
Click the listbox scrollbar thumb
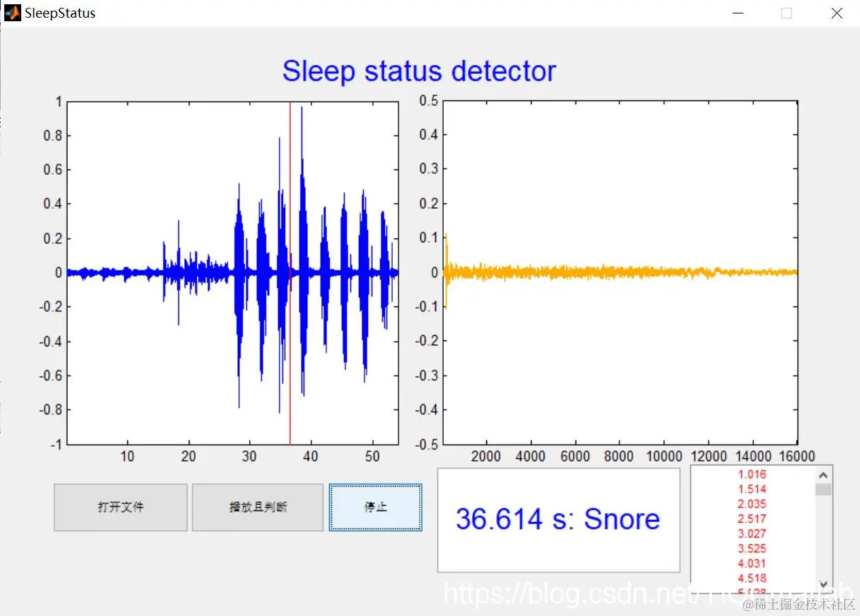pos(823,489)
